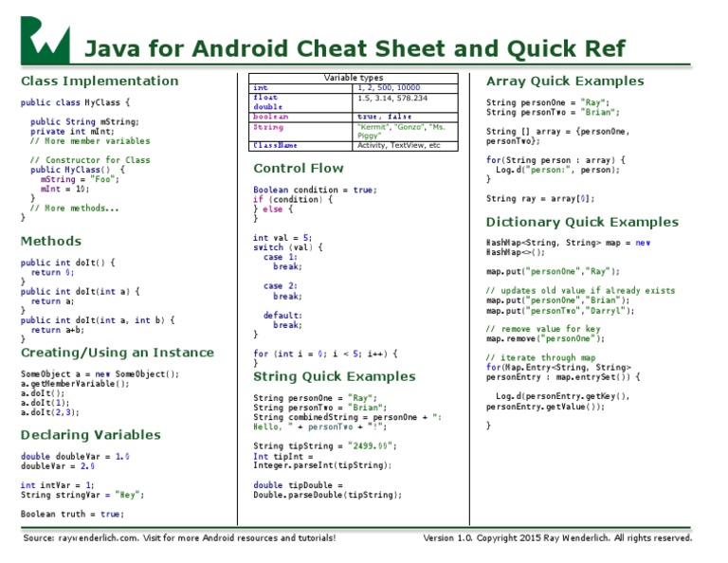
Task: Click 'int intVar = 1;' line
Action: pyautogui.click(x=57, y=485)
